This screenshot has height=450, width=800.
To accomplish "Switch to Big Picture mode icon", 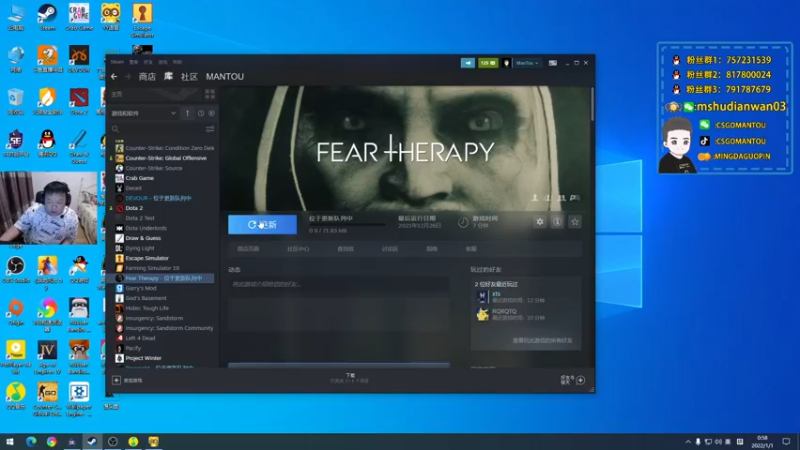I will click(x=553, y=63).
